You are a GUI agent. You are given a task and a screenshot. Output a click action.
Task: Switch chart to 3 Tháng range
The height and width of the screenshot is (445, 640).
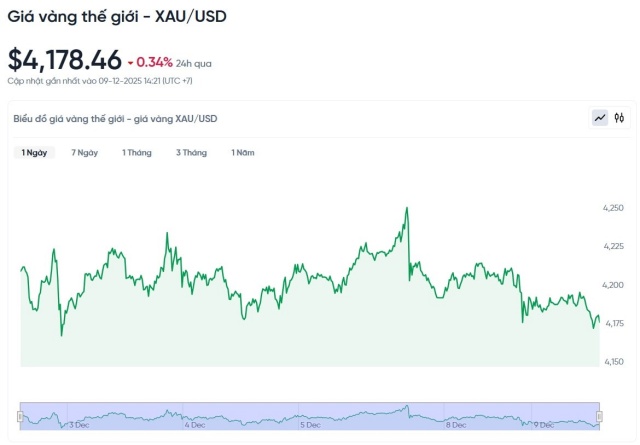pos(191,153)
